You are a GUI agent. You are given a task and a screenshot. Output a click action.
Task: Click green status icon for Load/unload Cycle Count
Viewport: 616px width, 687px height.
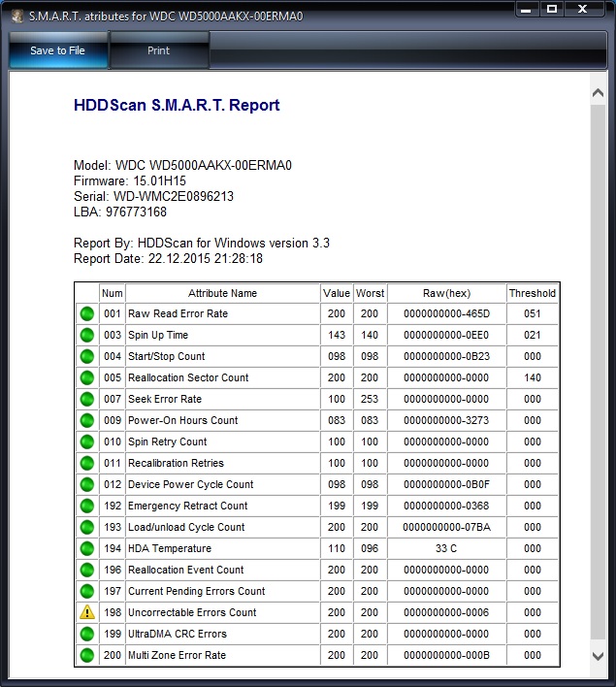pos(87,527)
